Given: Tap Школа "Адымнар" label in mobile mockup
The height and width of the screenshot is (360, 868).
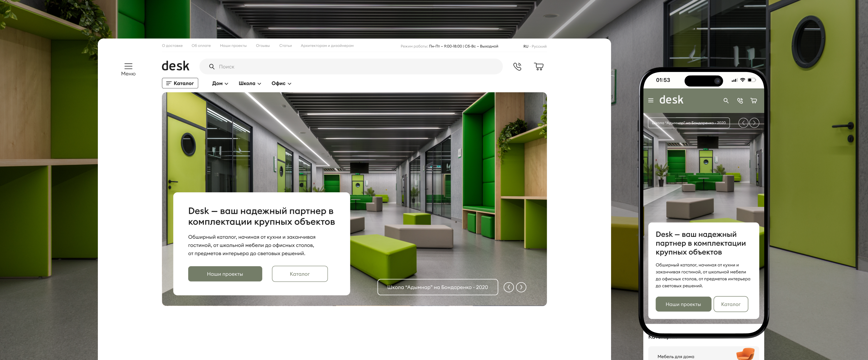Looking at the screenshot, I should click(x=689, y=123).
